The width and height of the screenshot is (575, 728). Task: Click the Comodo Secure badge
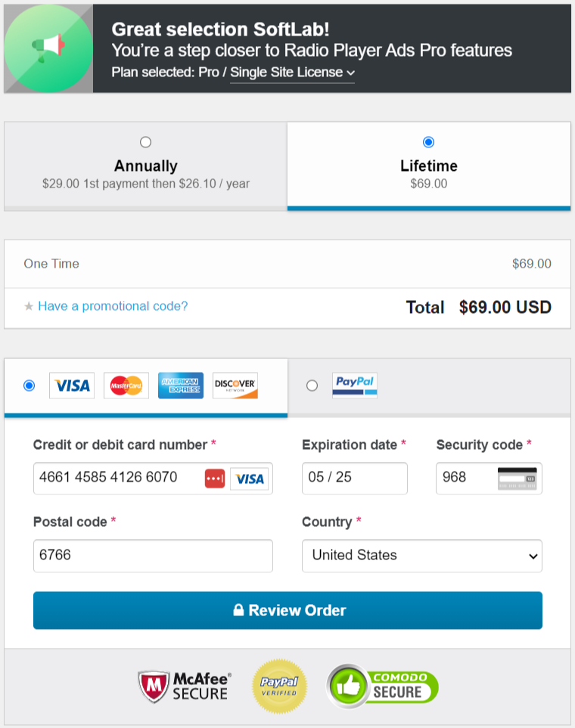pyautogui.click(x=383, y=686)
